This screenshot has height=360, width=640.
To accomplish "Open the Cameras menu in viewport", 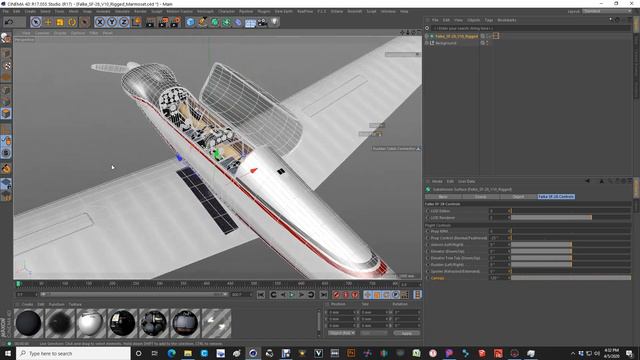I will click(42, 33).
